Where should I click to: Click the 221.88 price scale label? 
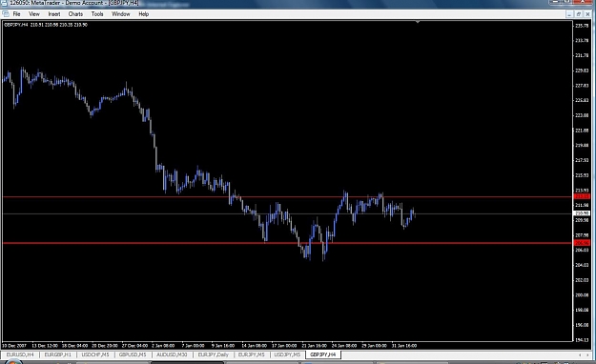tap(582, 131)
